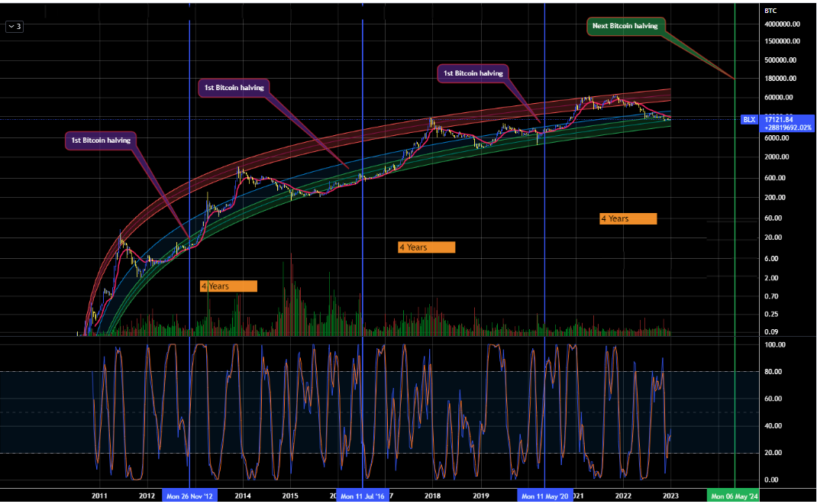Click the Mon 26 Nov '12 date marker
This screenshot has width=817, height=504.
click(x=190, y=496)
